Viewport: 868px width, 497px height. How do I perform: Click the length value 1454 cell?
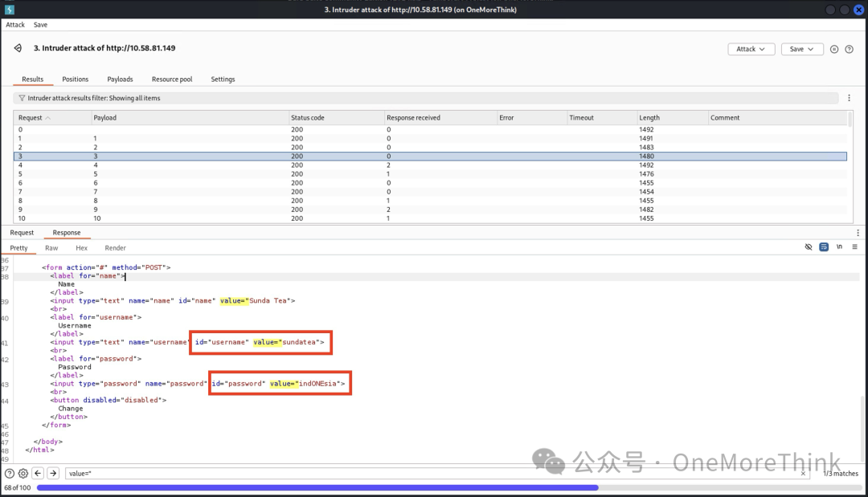point(646,192)
